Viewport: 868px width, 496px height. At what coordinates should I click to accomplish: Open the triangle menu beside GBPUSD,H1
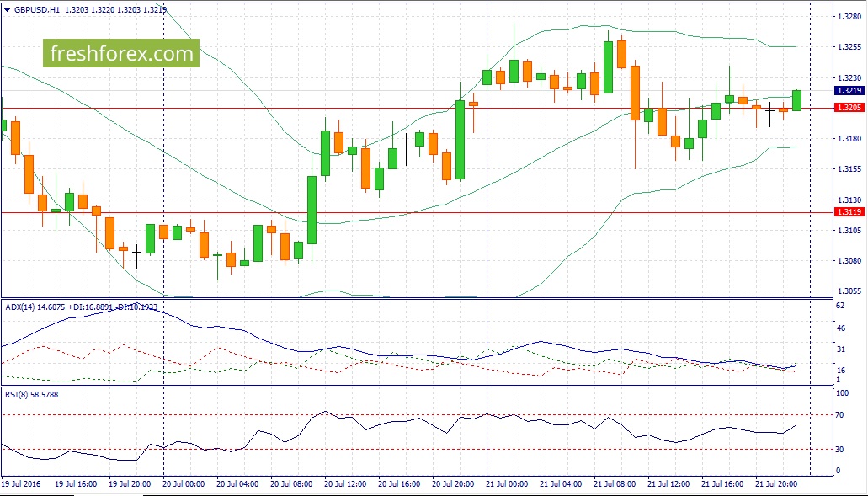click(8, 9)
